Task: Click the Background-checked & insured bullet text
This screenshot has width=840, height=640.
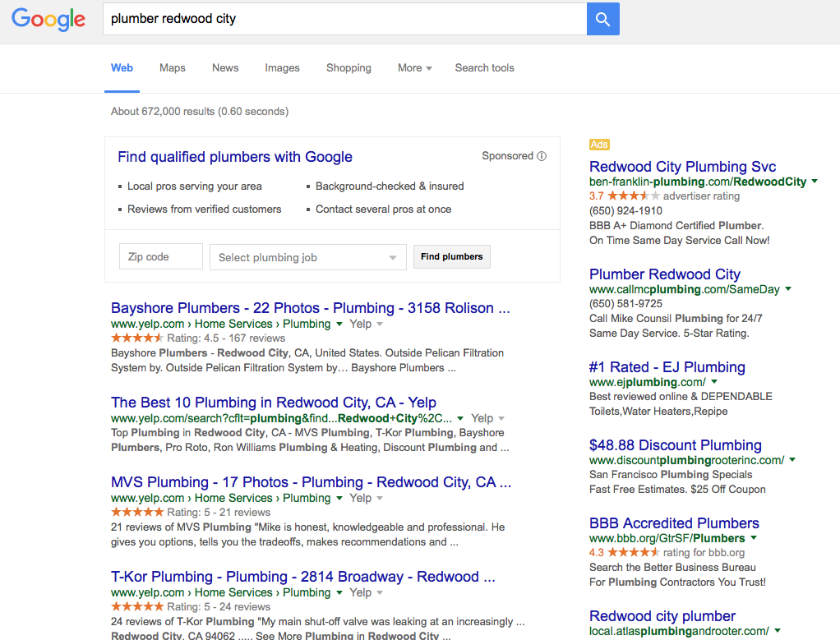Action: pos(390,186)
